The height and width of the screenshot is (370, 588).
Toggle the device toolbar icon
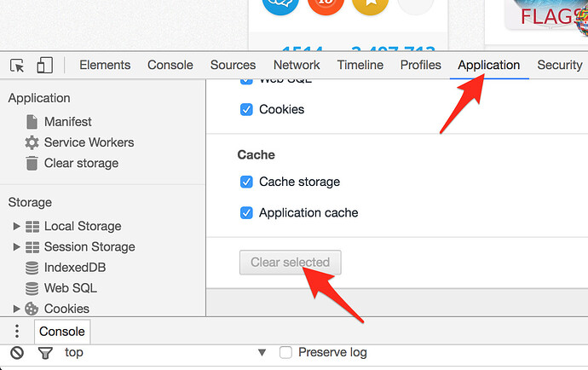(44, 66)
